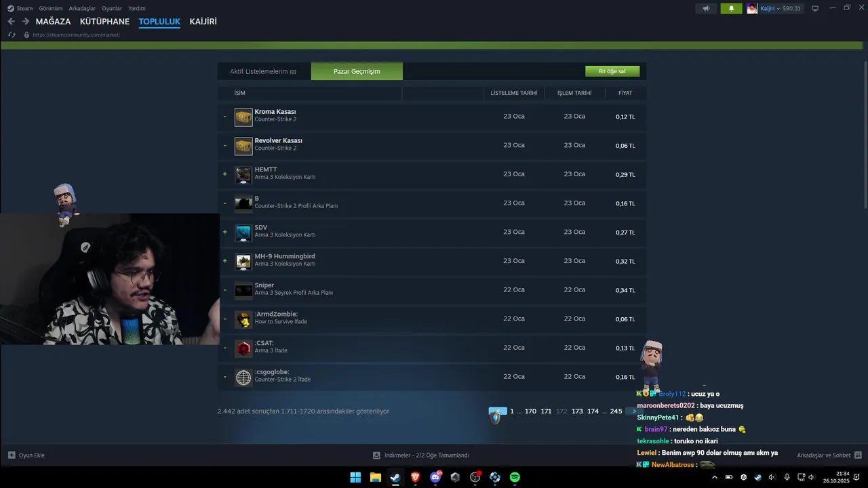Jump to page 170
Viewport: 868px width, 488px height.
coord(530,411)
